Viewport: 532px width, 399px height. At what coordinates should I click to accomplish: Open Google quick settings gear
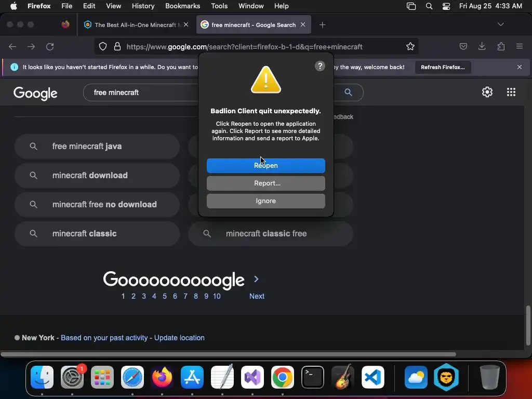pyautogui.click(x=487, y=92)
